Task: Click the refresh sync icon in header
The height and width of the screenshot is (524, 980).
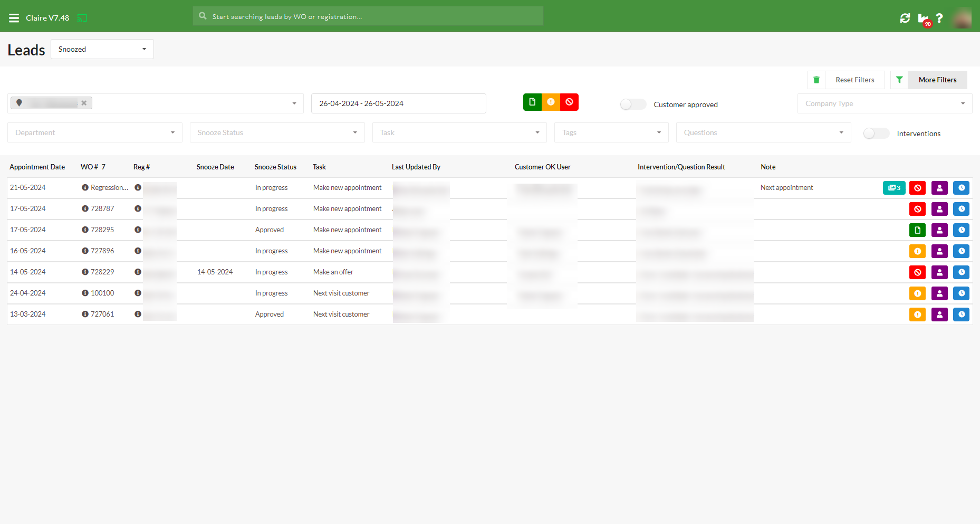Action: click(905, 18)
